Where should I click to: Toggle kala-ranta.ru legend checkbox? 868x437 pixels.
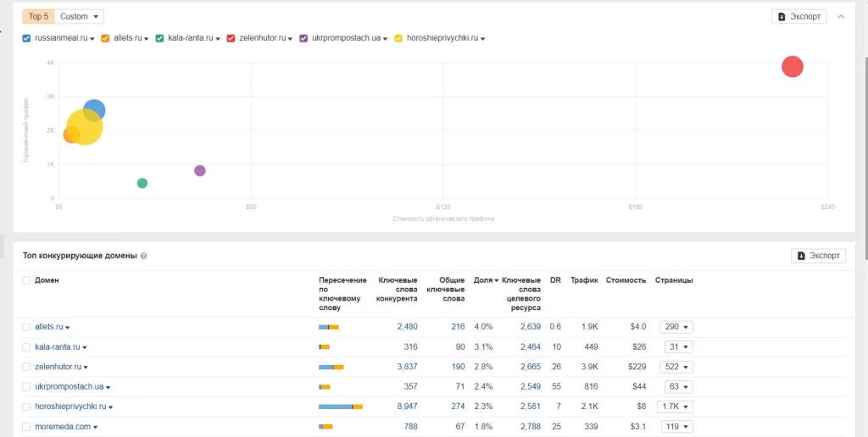pos(159,38)
